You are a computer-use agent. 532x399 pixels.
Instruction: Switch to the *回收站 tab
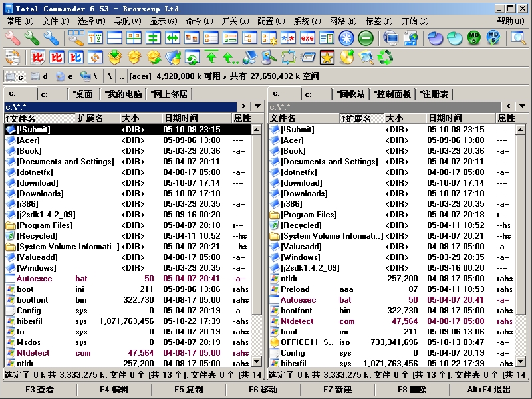pos(351,94)
